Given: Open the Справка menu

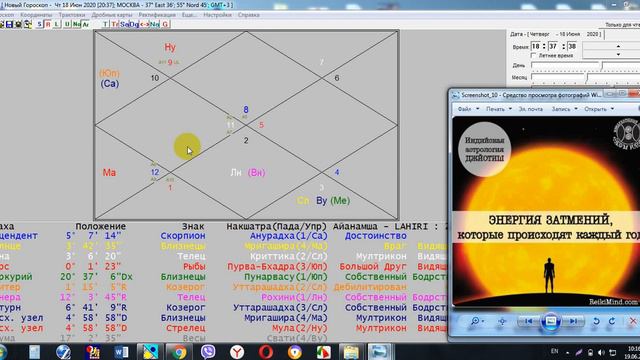Looking at the screenshot, I should click(x=249, y=15).
